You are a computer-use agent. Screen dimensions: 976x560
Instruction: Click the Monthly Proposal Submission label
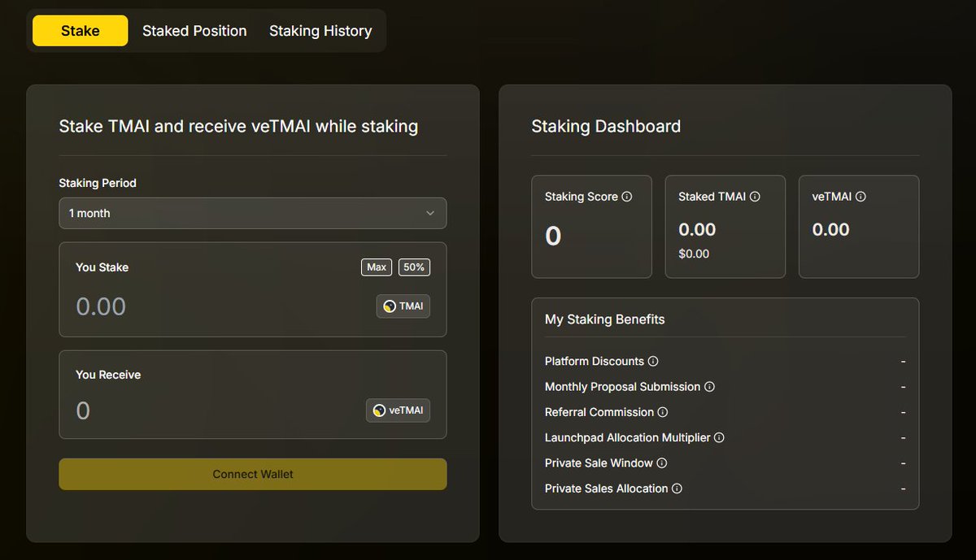pyautogui.click(x=622, y=387)
